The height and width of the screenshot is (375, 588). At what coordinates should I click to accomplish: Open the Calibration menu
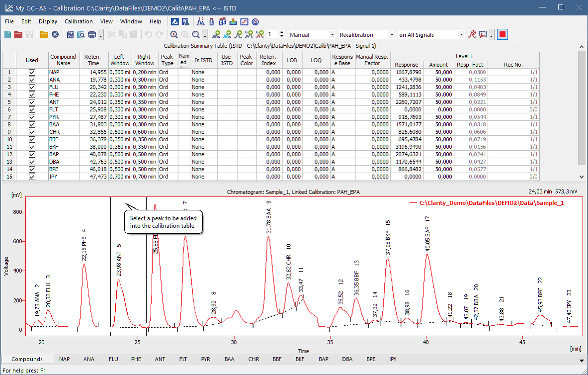click(x=79, y=21)
